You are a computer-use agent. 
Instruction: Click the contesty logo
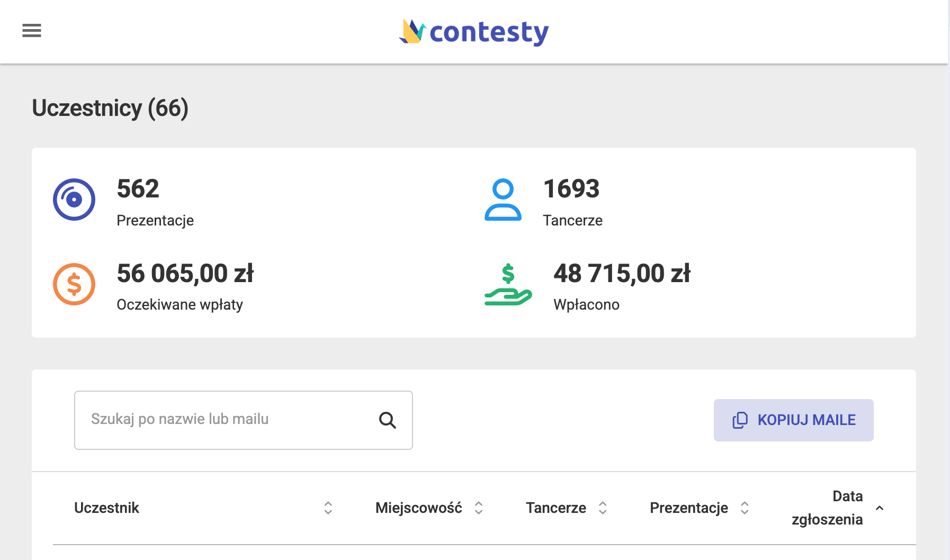coord(474,32)
